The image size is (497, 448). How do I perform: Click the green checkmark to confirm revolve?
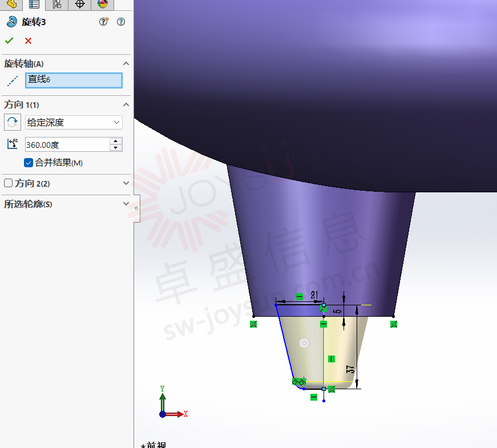[x=9, y=41]
